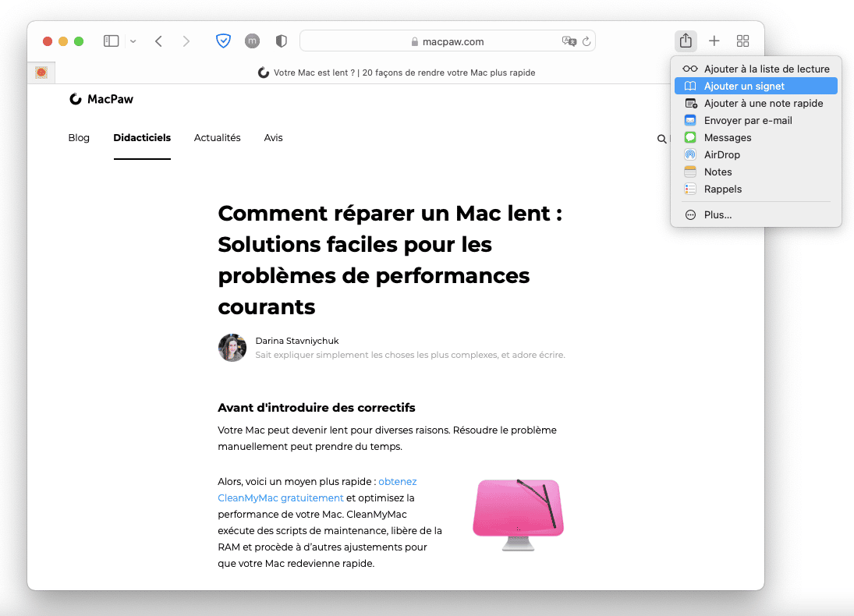Select 'Ajouter à la liste de lecture'

766,69
